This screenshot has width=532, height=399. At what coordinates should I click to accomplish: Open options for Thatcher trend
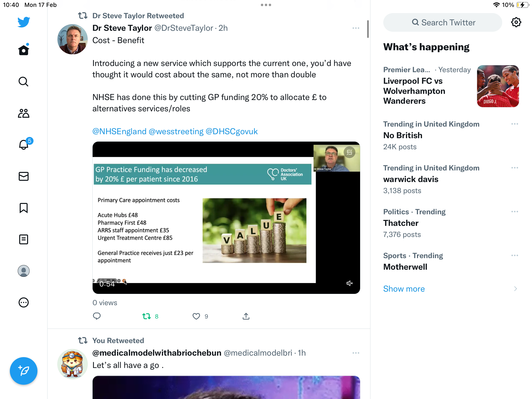(515, 212)
